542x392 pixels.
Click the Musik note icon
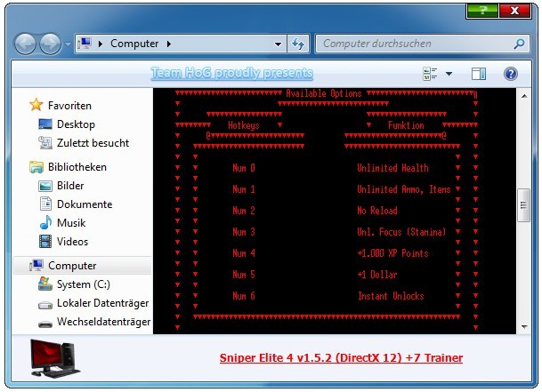coord(45,222)
